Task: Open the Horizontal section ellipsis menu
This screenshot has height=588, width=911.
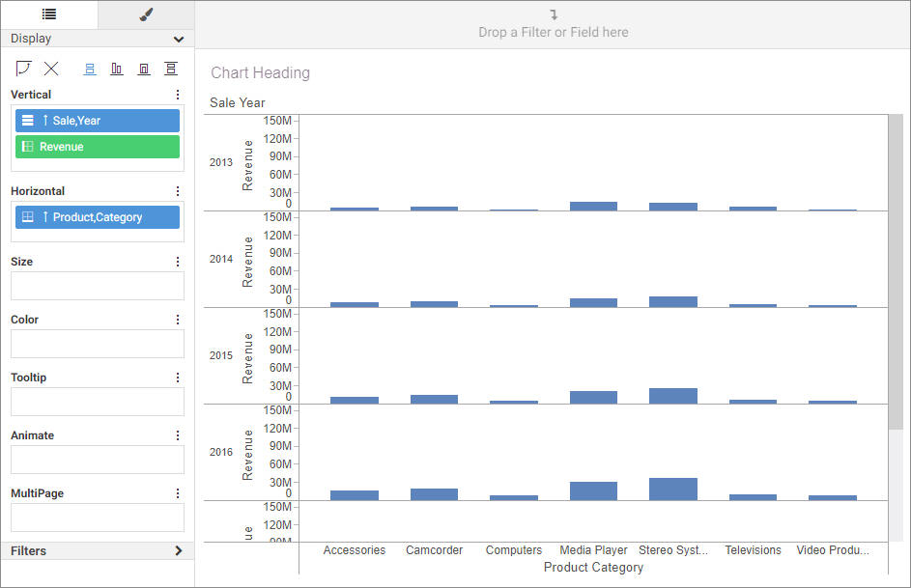Action: coord(177,190)
